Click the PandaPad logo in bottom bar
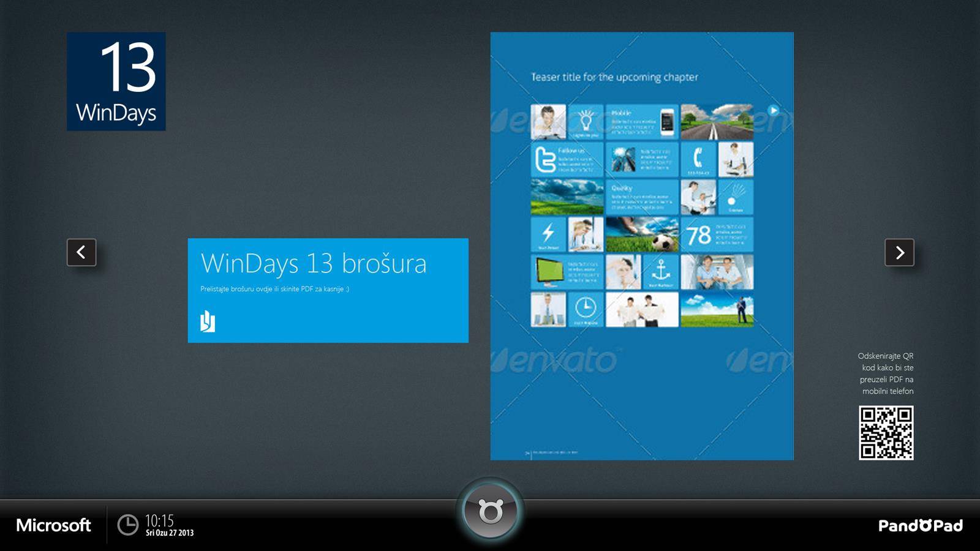The image size is (980, 551). click(x=921, y=525)
